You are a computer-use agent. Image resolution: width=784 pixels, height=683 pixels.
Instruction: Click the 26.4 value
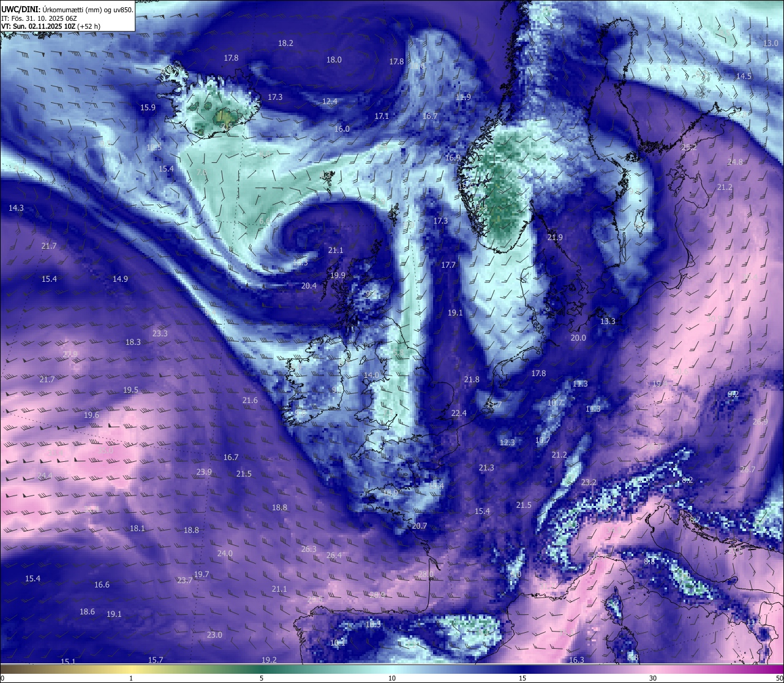click(334, 555)
